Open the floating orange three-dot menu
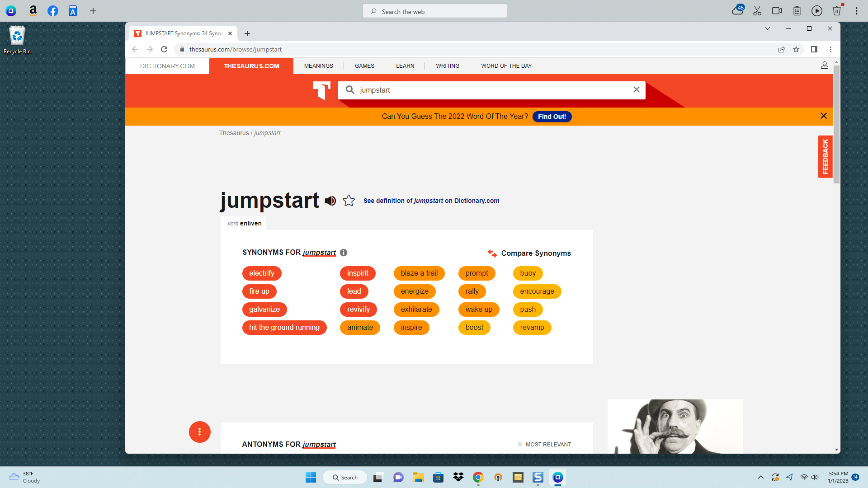 click(199, 432)
